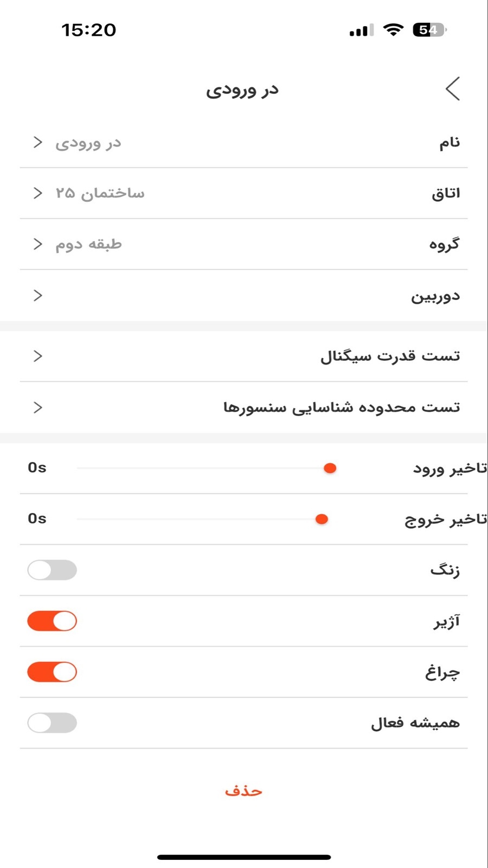Tap the Wi-Fi icon in status bar
This screenshot has width=488, height=868.
coord(393,30)
